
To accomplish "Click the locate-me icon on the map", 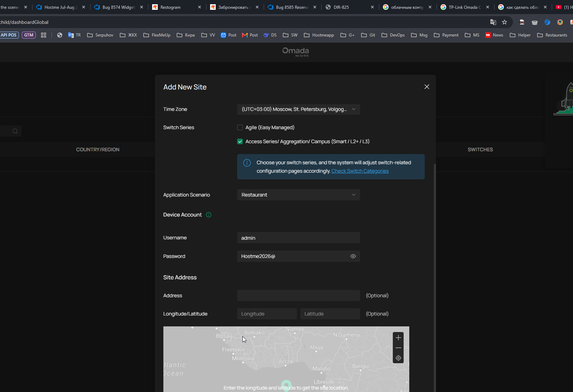I will click(x=398, y=358).
